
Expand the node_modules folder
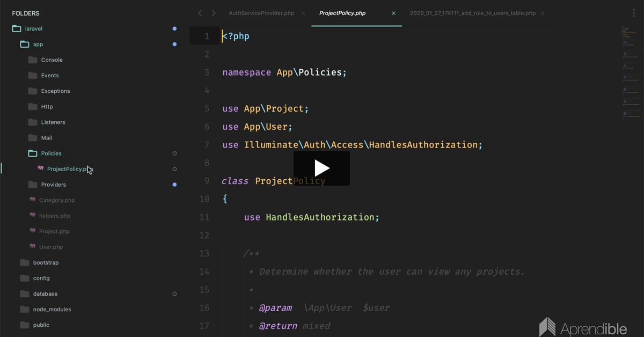52,309
